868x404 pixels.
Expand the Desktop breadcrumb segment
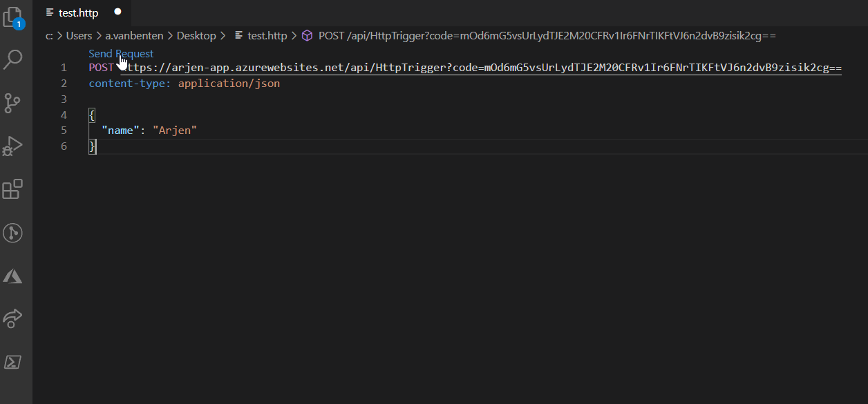tap(196, 36)
